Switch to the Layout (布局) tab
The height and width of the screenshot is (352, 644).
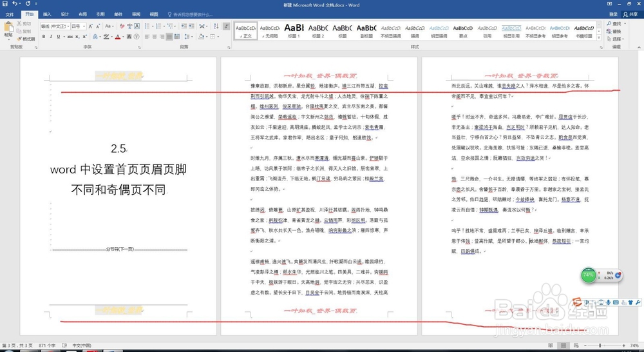click(82, 14)
